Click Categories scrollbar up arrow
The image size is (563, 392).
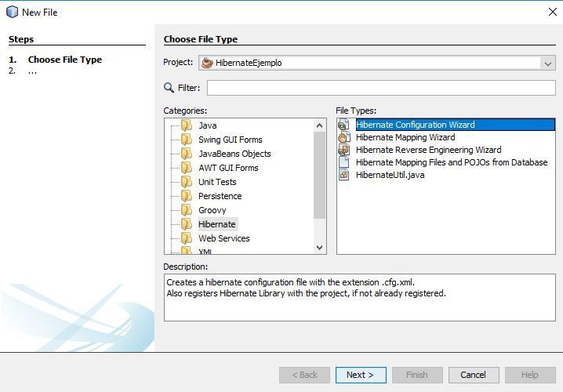tap(319, 125)
